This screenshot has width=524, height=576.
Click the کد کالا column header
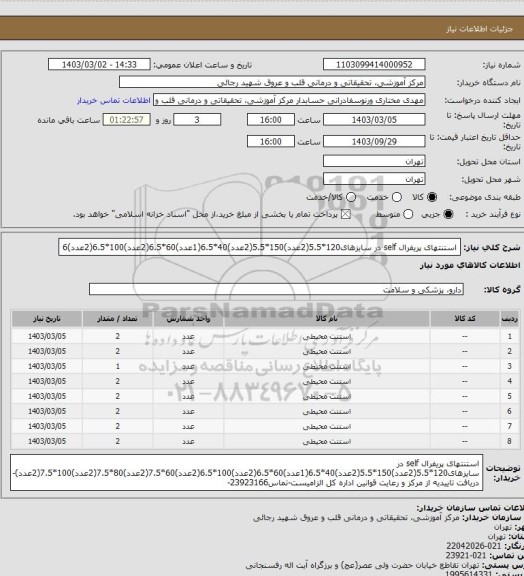465,319
